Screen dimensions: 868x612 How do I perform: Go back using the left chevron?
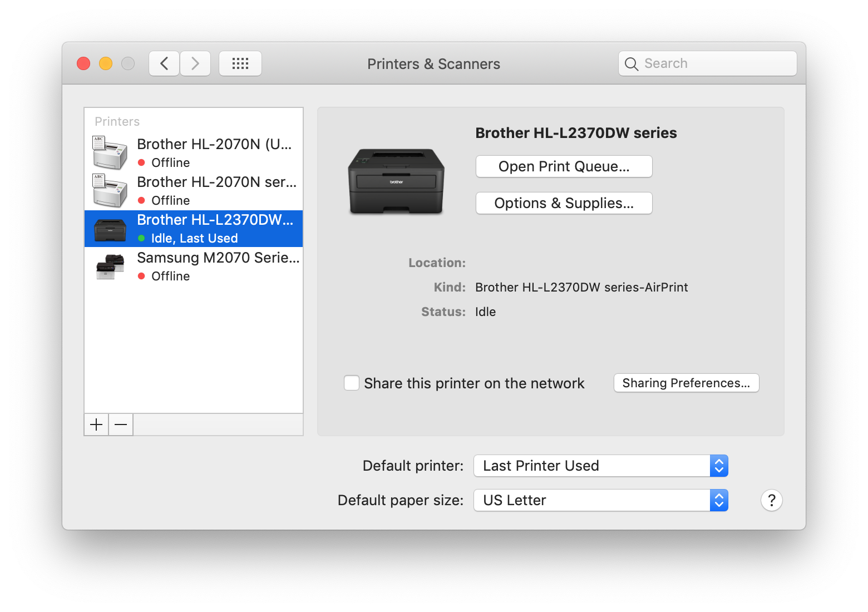(164, 63)
